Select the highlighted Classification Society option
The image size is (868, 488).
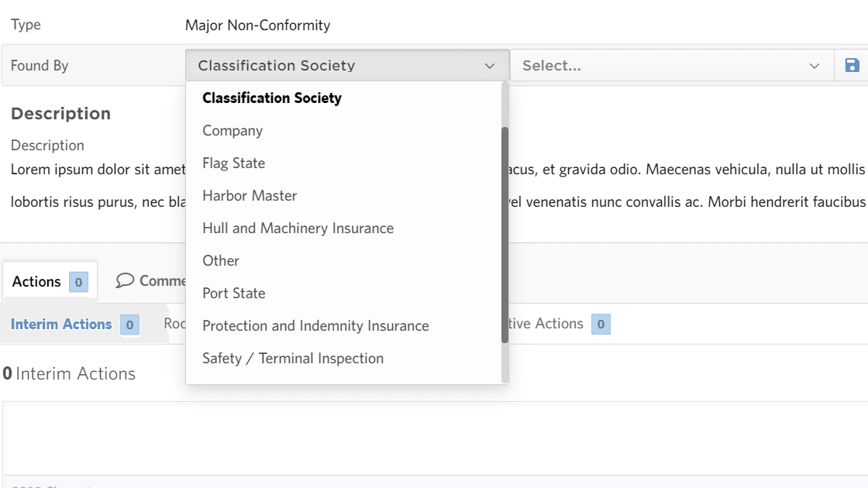(x=272, y=98)
